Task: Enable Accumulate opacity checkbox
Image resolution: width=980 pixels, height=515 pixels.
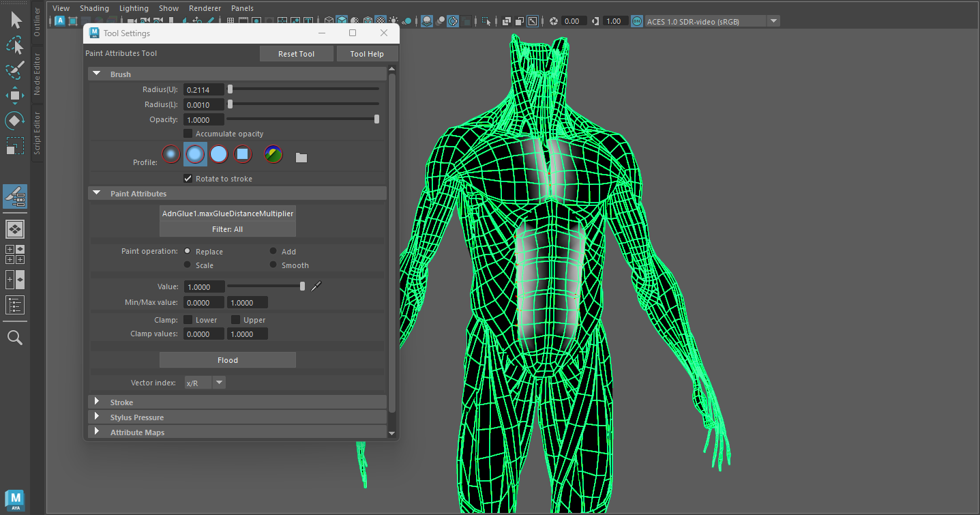Action: [x=188, y=134]
